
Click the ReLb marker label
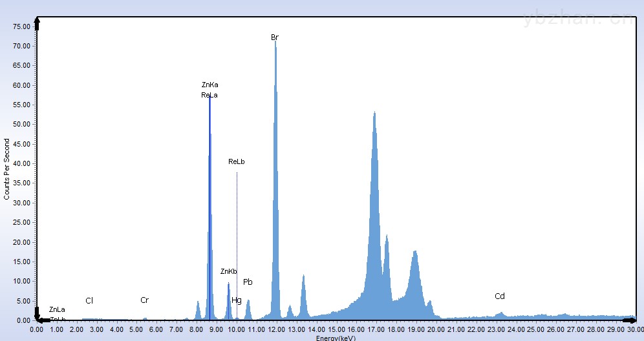click(237, 161)
